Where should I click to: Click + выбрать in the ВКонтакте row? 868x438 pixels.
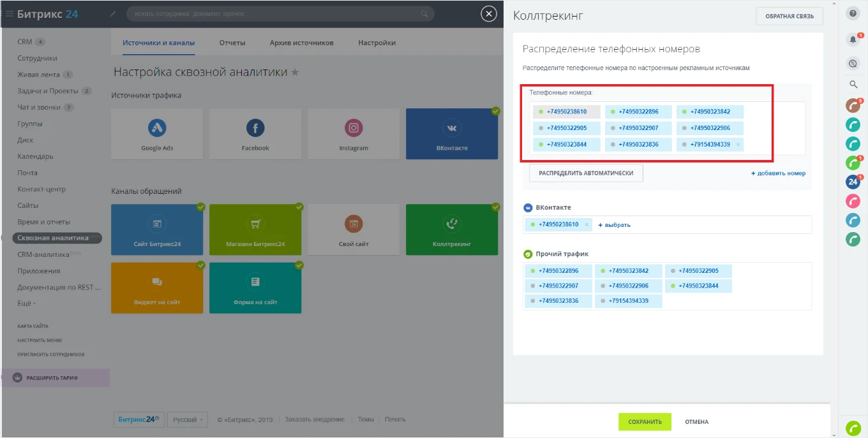pyautogui.click(x=614, y=225)
